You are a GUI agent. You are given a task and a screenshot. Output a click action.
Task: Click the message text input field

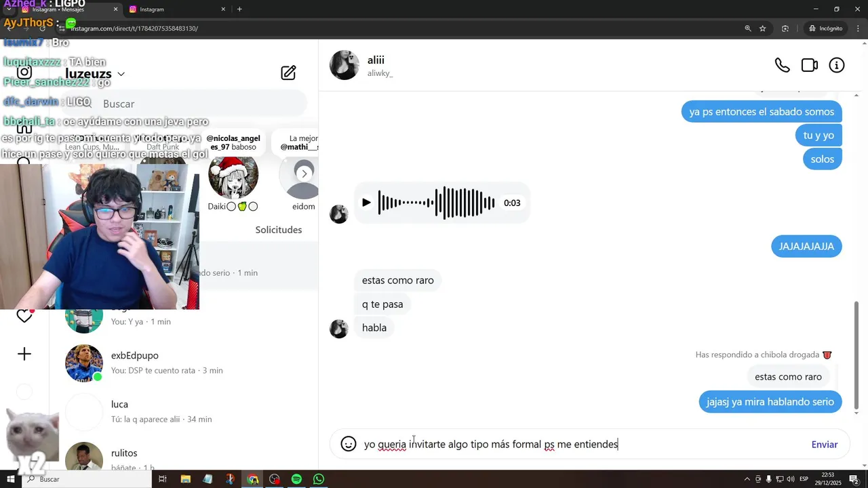(583, 445)
